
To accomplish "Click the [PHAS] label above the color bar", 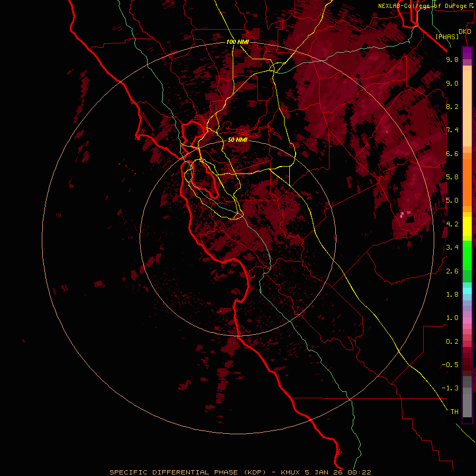I will coord(447,36).
